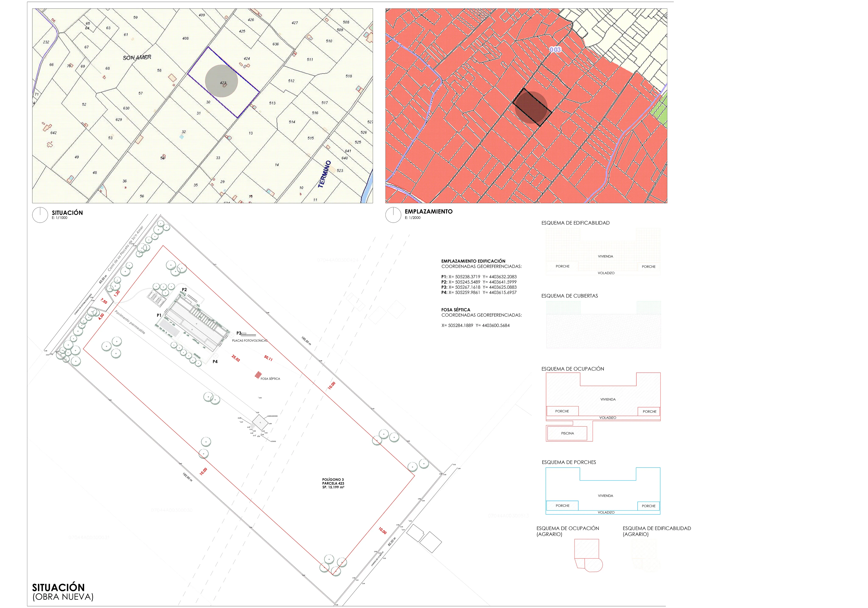Click the P2 corner label on the site plan
Image resolution: width=868 pixels, height=608 pixels.
[x=184, y=290]
